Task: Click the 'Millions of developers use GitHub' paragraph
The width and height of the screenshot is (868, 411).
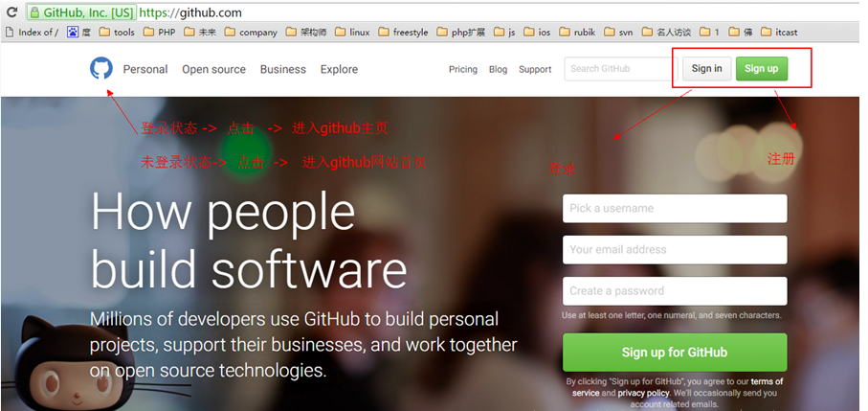Action: pyautogui.click(x=303, y=345)
